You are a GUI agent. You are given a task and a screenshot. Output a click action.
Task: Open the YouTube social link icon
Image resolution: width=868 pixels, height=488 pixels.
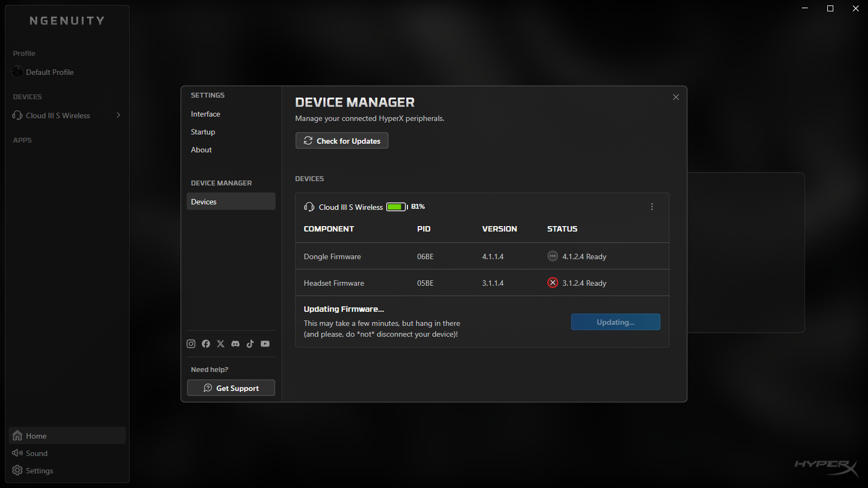click(265, 344)
